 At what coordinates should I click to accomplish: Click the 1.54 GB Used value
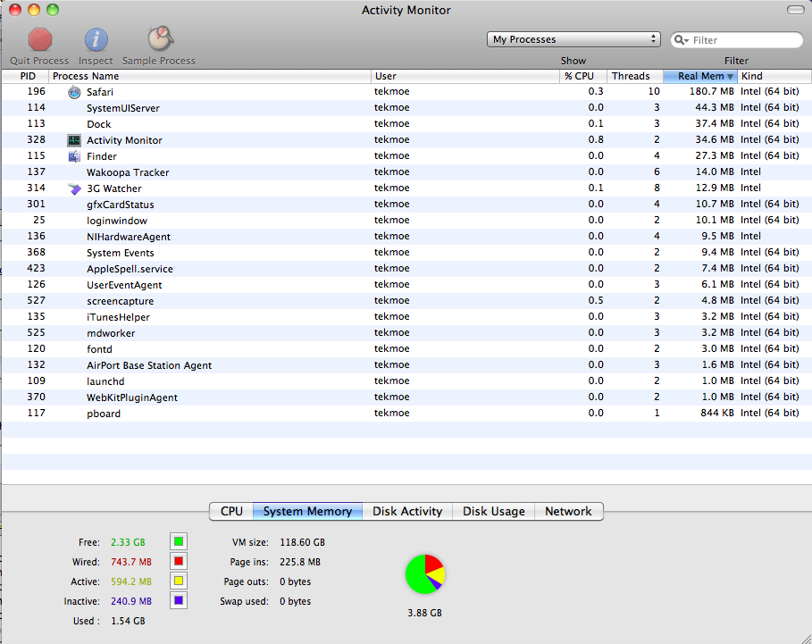[x=128, y=621]
